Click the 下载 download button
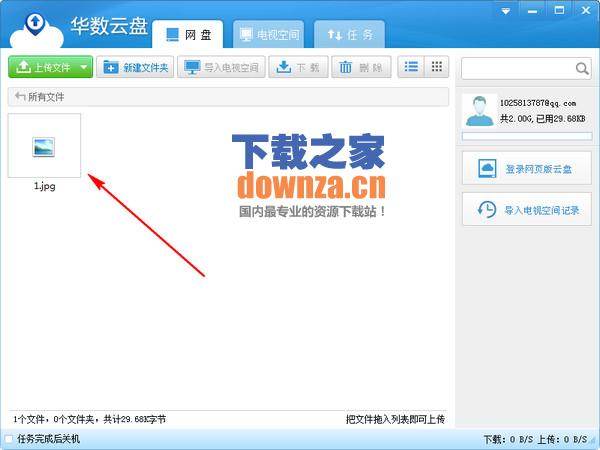Viewport: 600px width, 450px height. point(298,67)
